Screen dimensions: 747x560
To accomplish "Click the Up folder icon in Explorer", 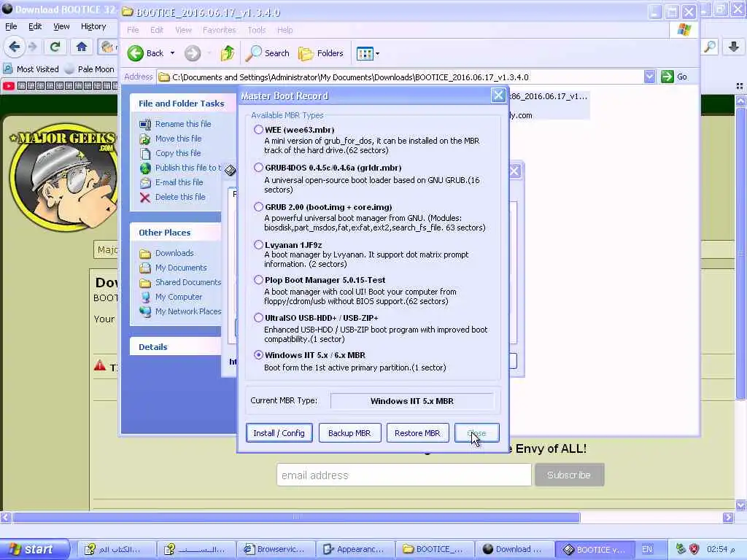I will point(228,53).
